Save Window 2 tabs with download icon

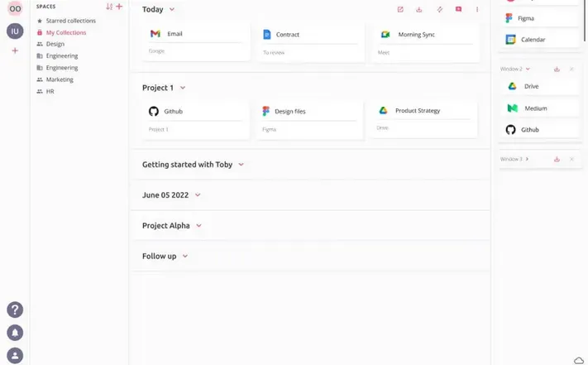click(557, 70)
